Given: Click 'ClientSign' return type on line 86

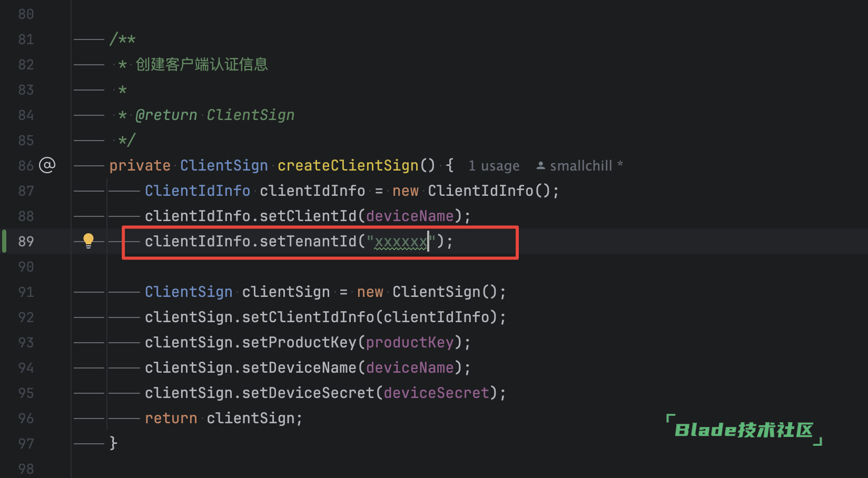Looking at the screenshot, I should 224,165.
